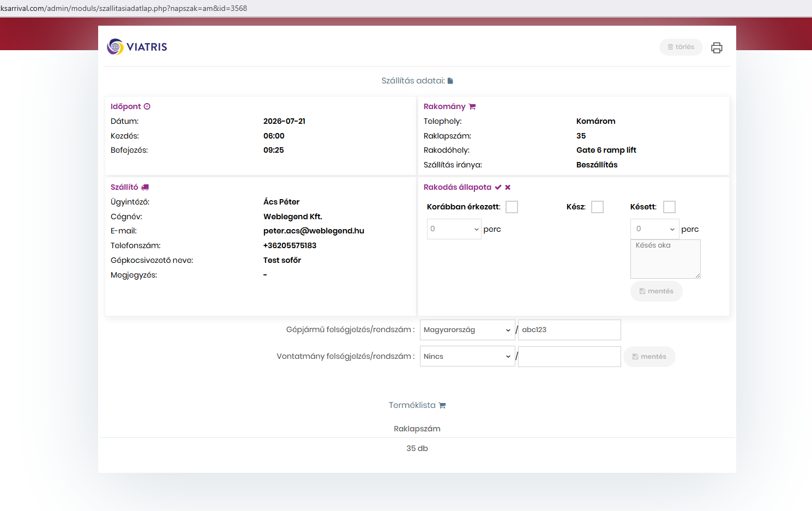Click the vehicle plate field containing abc123
The height and width of the screenshot is (511, 812).
569,330
